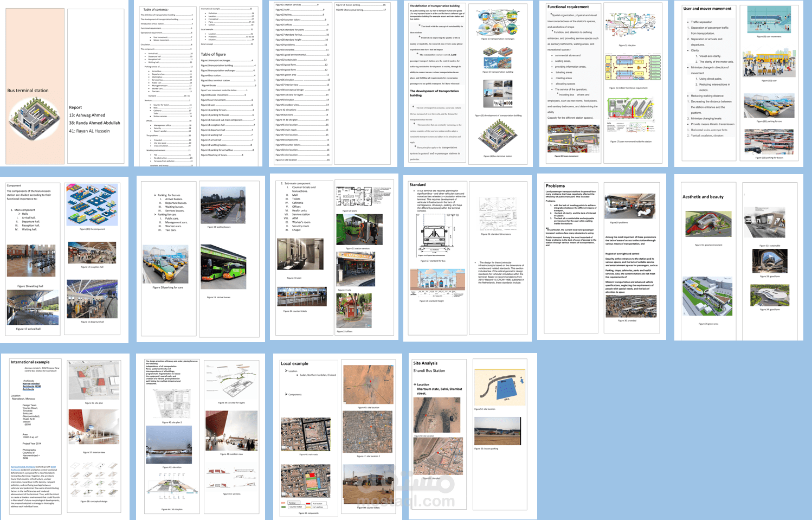This screenshot has height=520, width=812.
Task: Click the 'Figure 37: interior view' image
Action: coord(94,426)
